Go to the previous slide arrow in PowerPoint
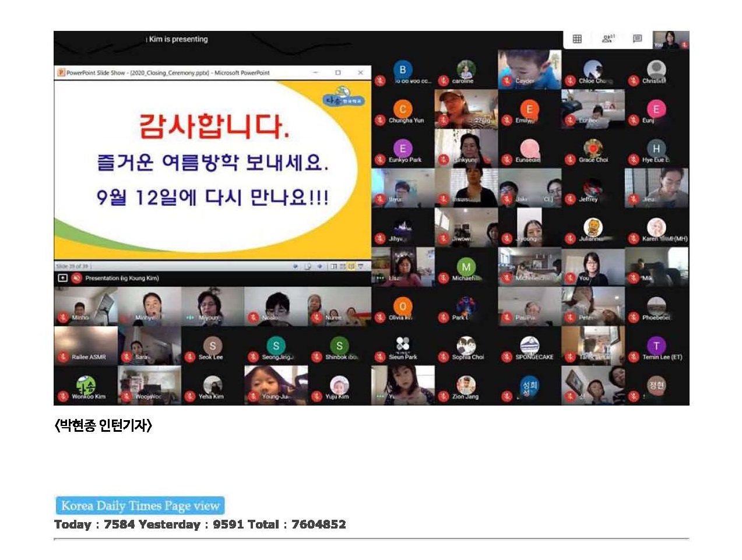Screen dimensions: 742x560 pos(296,266)
